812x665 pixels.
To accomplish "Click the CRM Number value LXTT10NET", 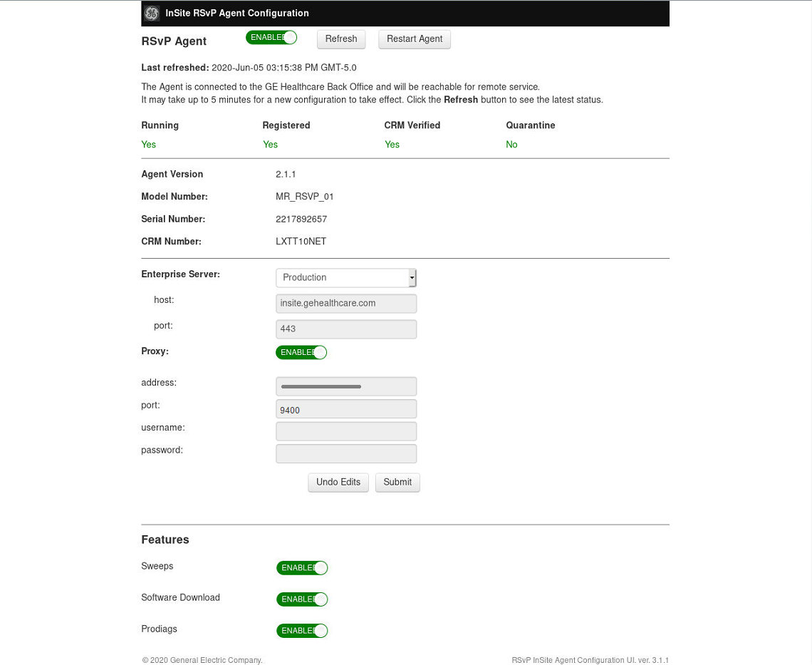I will [301, 242].
